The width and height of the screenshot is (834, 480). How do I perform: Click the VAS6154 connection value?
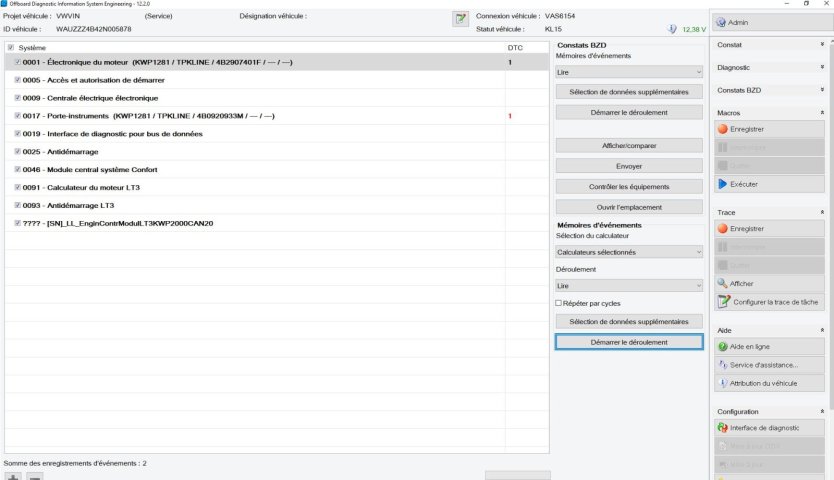coord(560,16)
